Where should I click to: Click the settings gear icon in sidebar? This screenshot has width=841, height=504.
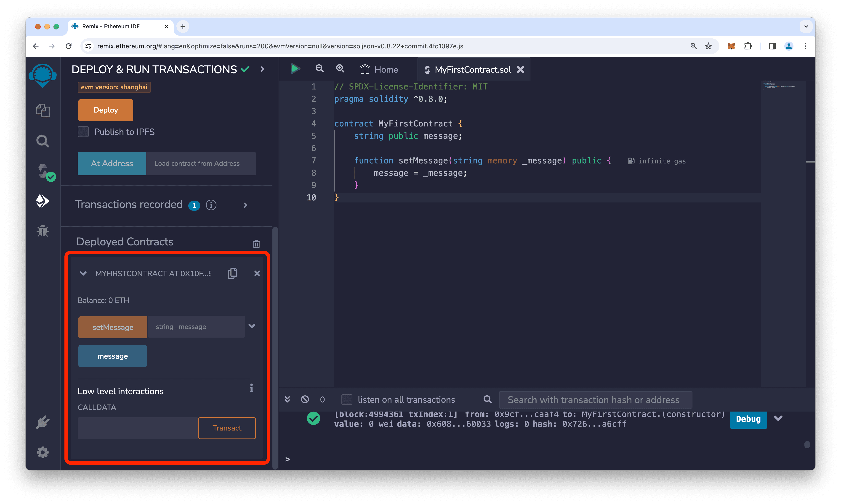pos(43,452)
